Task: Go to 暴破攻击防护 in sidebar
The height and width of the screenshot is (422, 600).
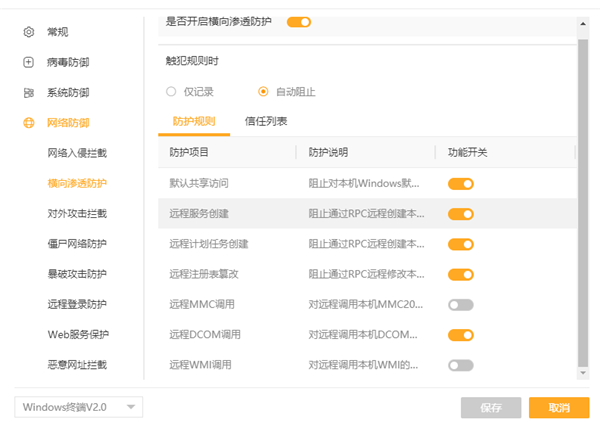Action: tap(77, 274)
